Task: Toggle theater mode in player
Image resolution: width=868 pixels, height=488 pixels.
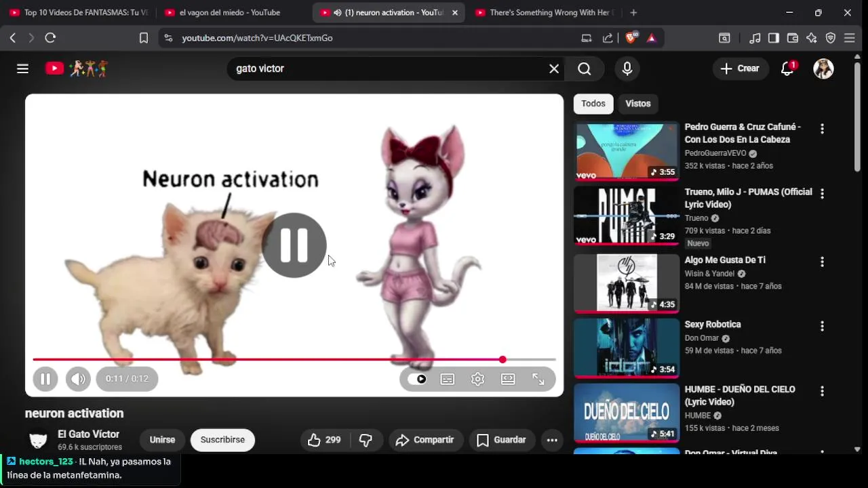Action: point(508,380)
